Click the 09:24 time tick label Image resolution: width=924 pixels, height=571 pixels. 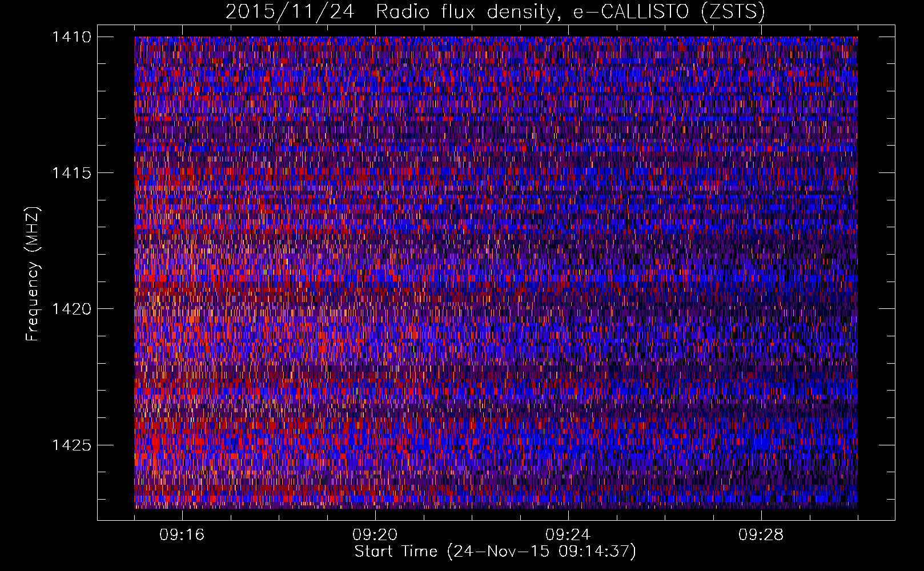(x=568, y=535)
